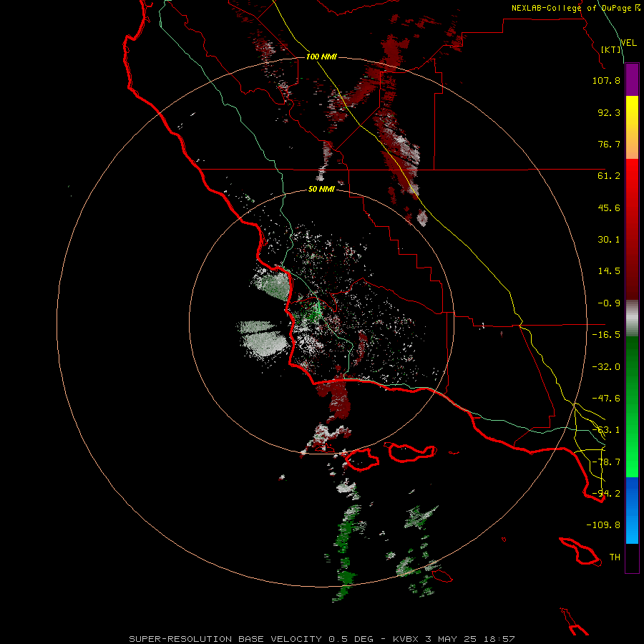
Task: Select the -0.9 velocity scale value
Action: [609, 303]
